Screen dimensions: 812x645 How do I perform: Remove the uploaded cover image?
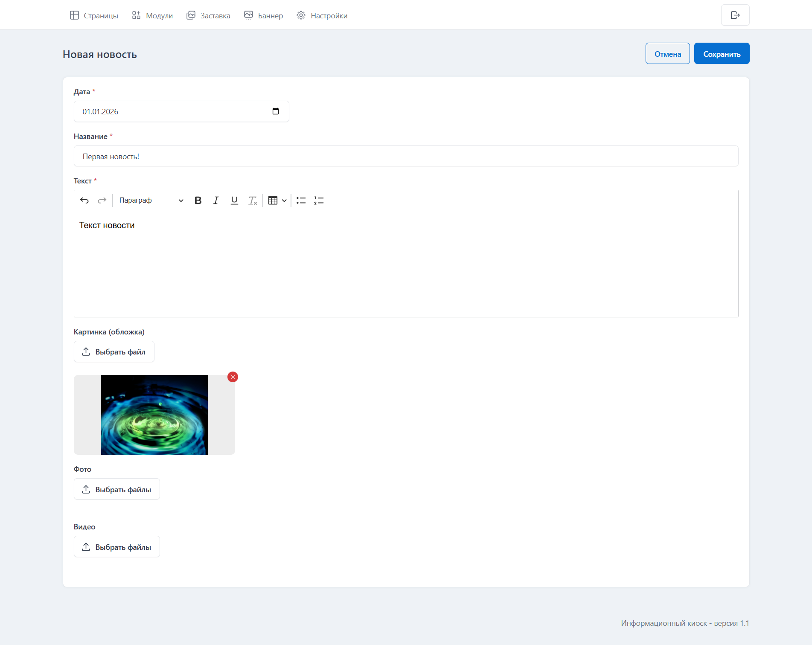233,377
